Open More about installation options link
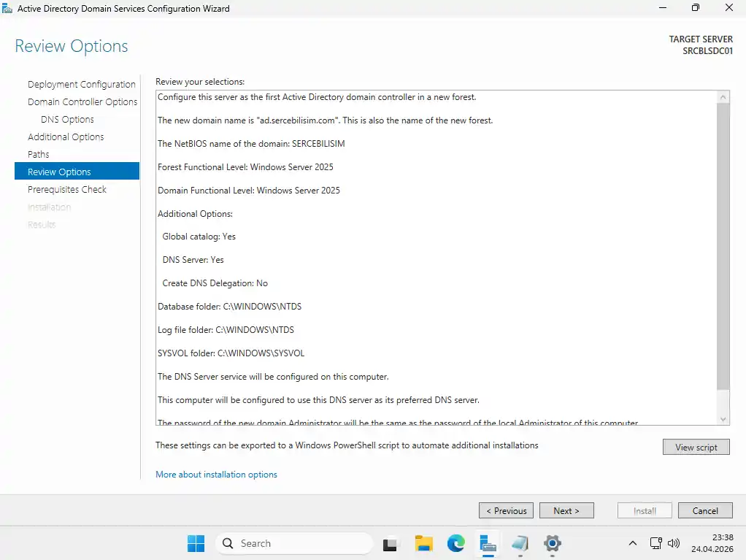The image size is (746, 560). pyautogui.click(x=216, y=475)
